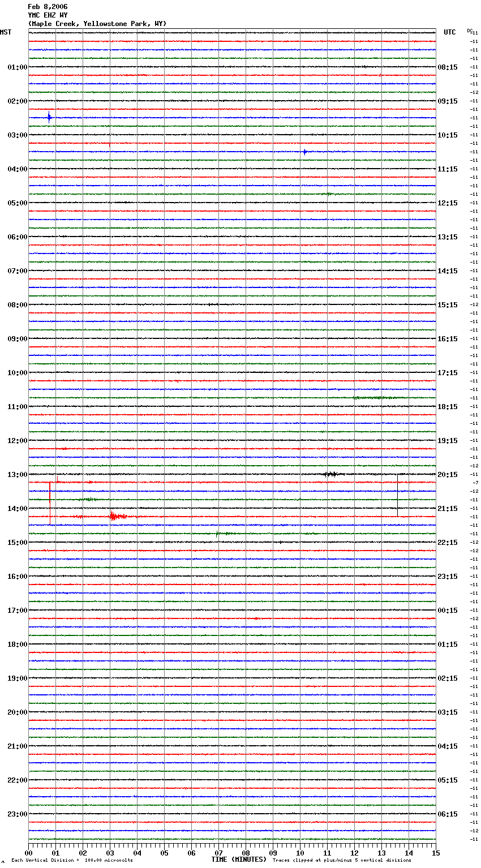
Task: Click the 16:00 MST time label
Action: 18,577
